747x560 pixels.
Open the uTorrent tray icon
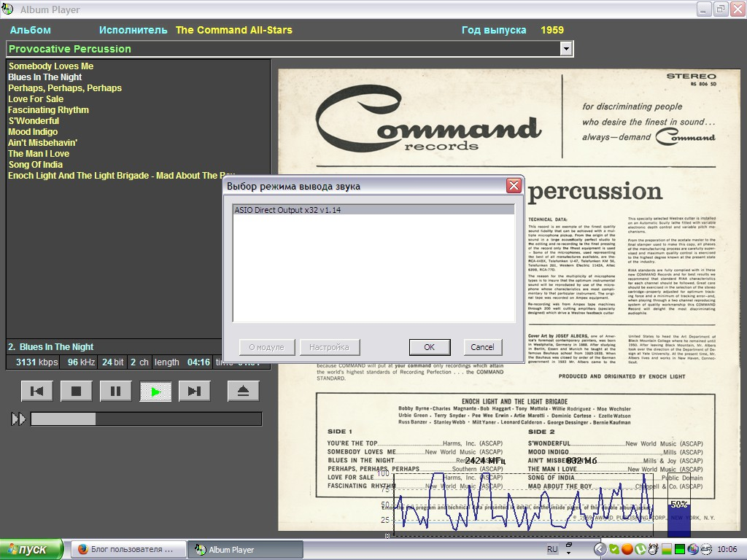click(640, 550)
